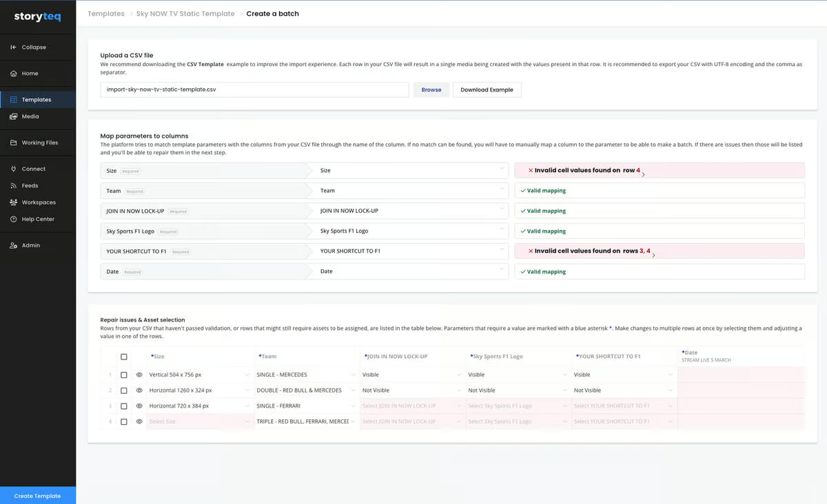The image size is (827, 504).
Task: Click the Home house icon
Action: pyautogui.click(x=14, y=74)
